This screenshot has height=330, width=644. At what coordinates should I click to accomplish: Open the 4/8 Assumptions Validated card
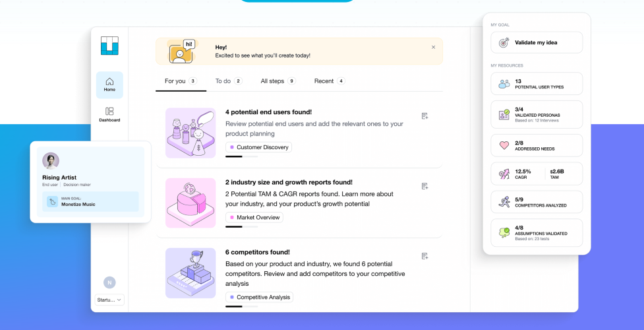click(537, 233)
